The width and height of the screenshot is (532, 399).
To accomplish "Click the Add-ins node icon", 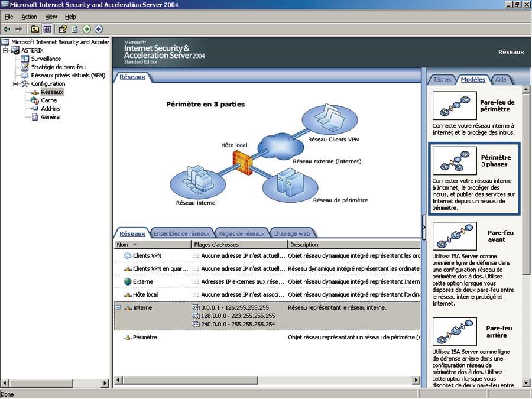I will [x=35, y=109].
